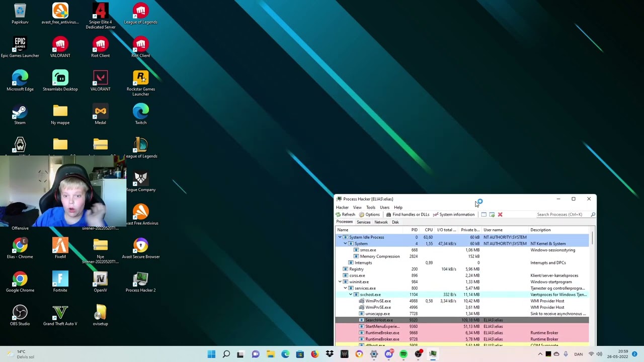Click the find window and thread icon

pos(492,215)
